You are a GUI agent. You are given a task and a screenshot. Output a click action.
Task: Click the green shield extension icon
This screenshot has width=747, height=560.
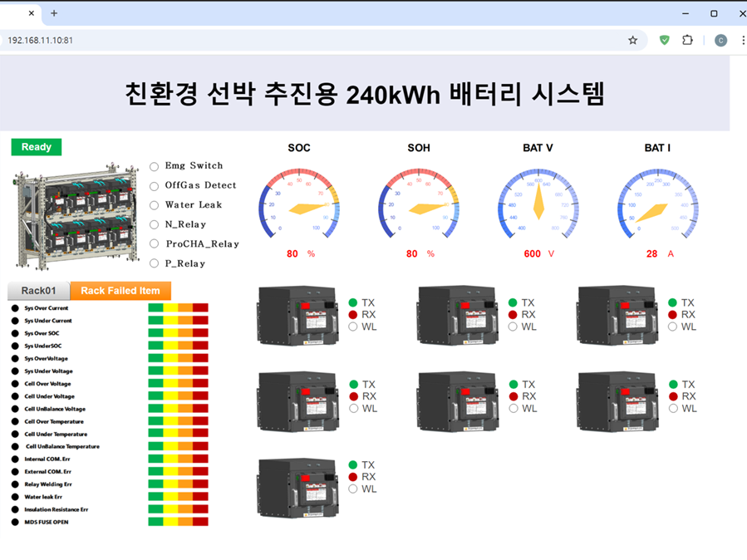click(664, 40)
